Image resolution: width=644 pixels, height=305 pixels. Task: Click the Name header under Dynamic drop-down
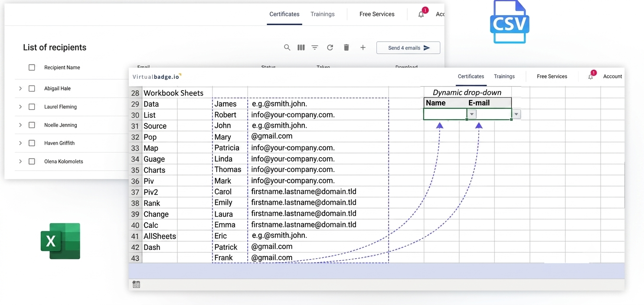tap(436, 103)
